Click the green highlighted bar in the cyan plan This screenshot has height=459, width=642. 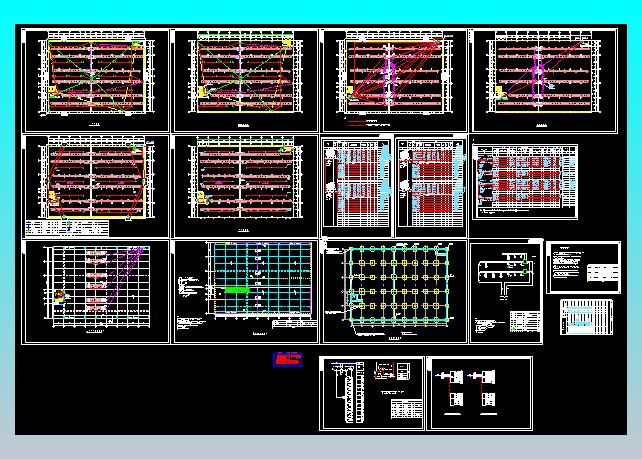click(237, 290)
